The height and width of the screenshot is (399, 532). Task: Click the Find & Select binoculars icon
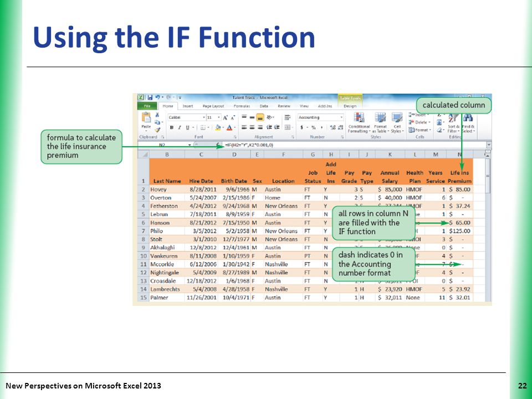coord(468,119)
